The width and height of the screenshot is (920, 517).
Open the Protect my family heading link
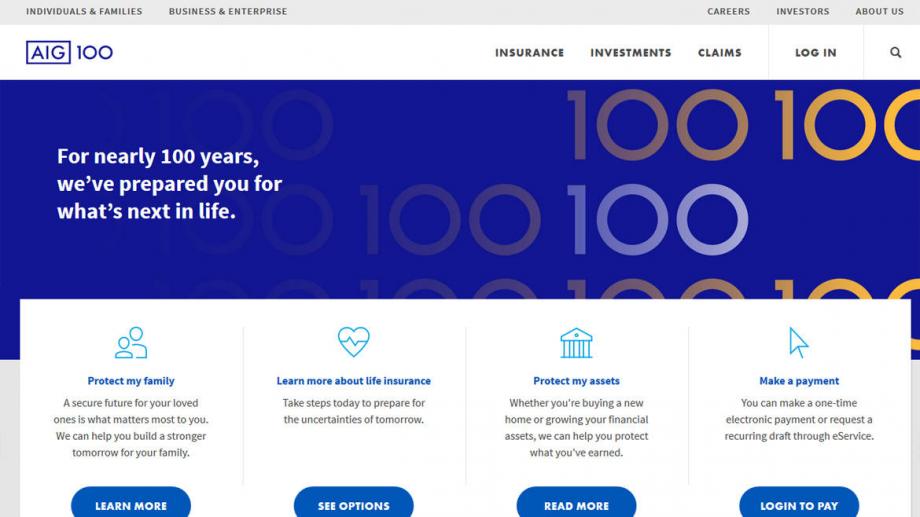(131, 381)
